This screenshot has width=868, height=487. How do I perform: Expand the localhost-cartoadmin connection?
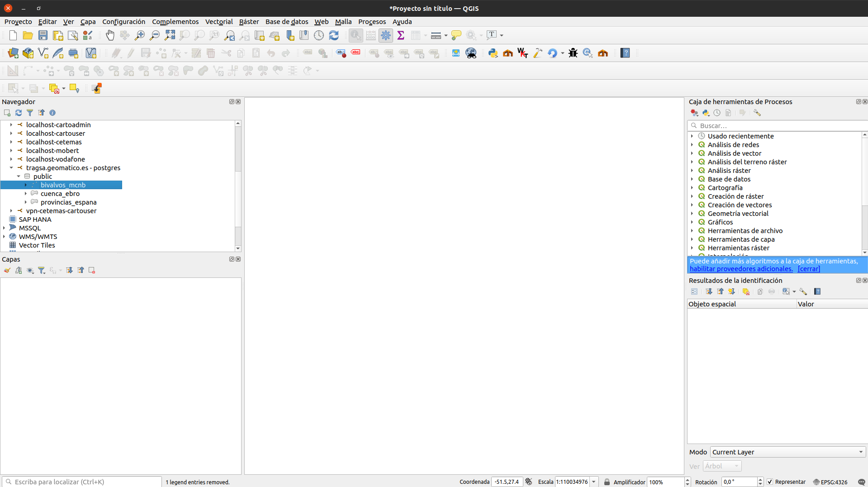click(11, 124)
